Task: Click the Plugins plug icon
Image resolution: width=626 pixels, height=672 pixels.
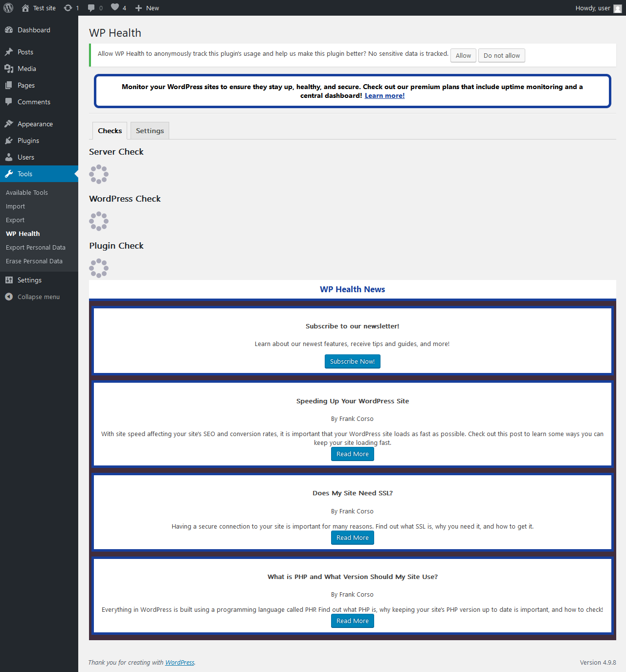Action: pyautogui.click(x=9, y=140)
